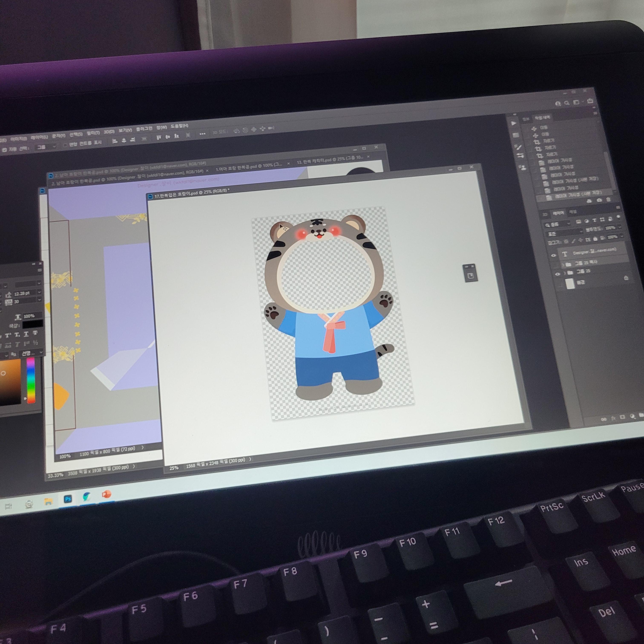Delete history state with trash icon

[x=608, y=199]
